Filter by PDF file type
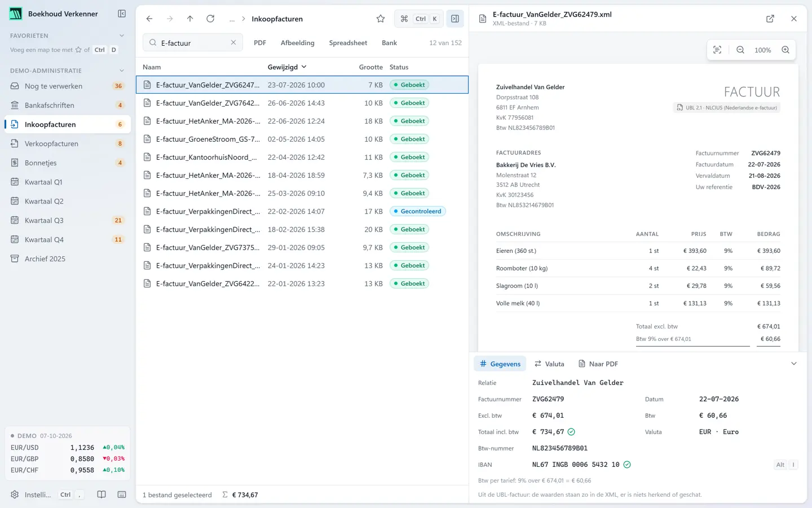This screenshot has height=508, width=812. tap(260, 42)
